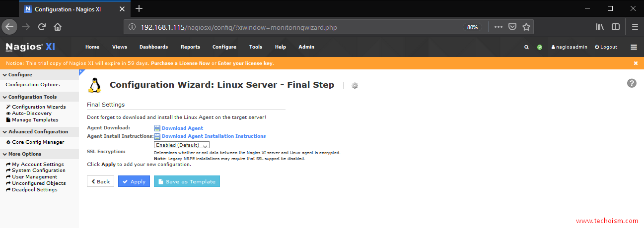
Task: Click the Back button
Action: tap(100, 181)
